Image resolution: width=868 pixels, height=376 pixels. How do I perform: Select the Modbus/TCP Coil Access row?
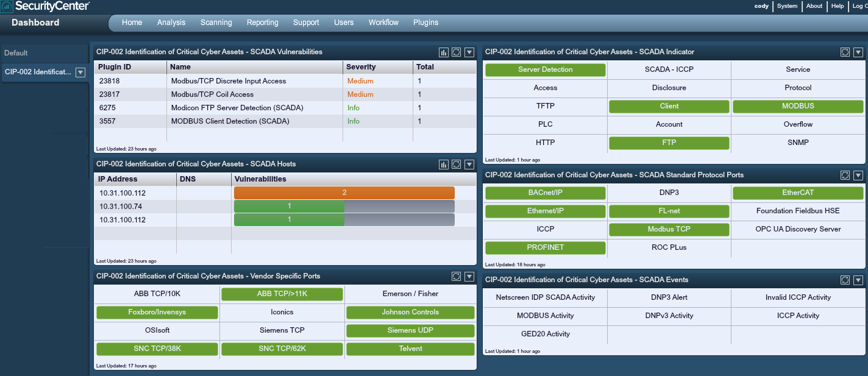tap(285, 94)
